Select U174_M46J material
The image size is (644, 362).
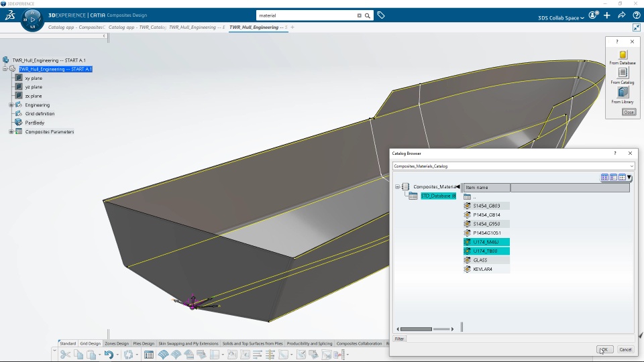click(486, 242)
